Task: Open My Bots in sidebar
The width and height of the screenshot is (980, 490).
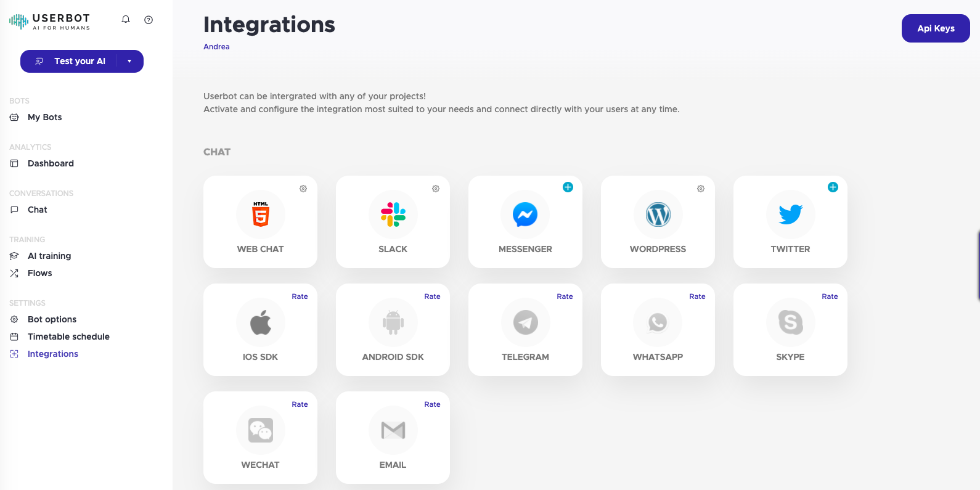Action: [x=45, y=117]
